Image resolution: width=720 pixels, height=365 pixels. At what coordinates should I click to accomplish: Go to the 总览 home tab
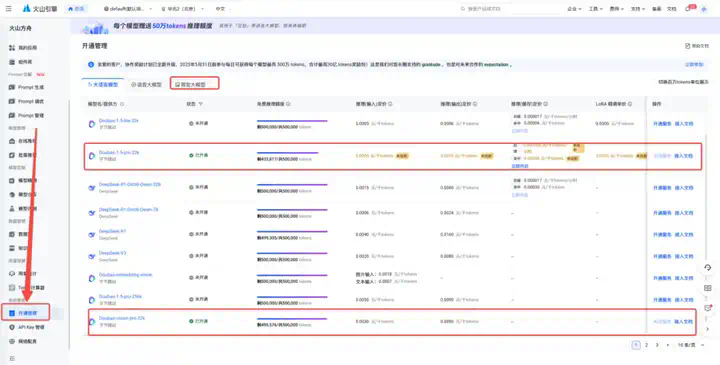(76, 9)
